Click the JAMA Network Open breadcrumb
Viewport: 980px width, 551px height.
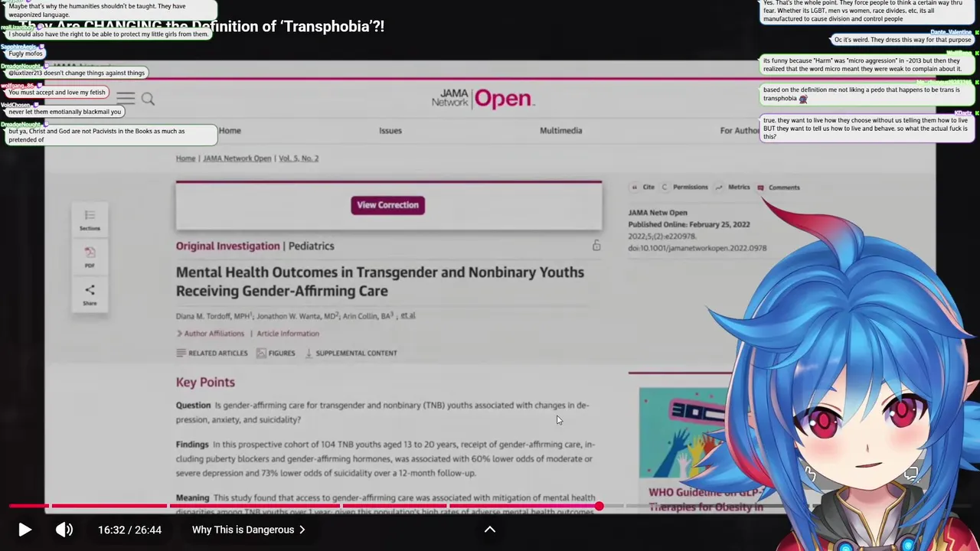pyautogui.click(x=237, y=158)
